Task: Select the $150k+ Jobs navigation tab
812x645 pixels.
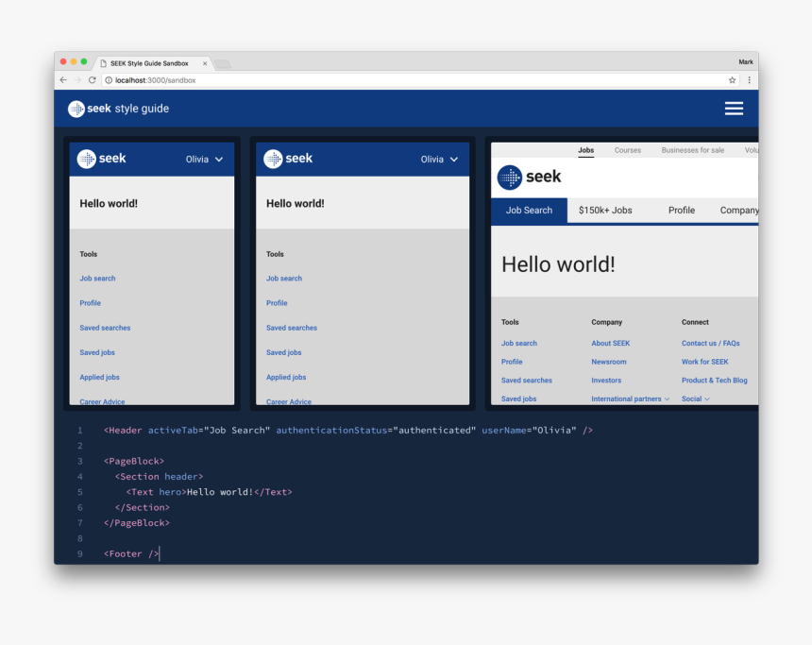Action: tap(605, 211)
